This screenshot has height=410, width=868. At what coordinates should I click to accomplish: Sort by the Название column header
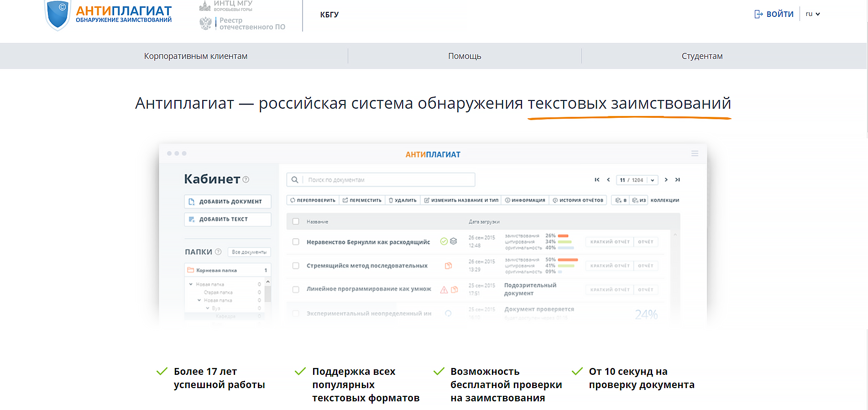point(317,222)
